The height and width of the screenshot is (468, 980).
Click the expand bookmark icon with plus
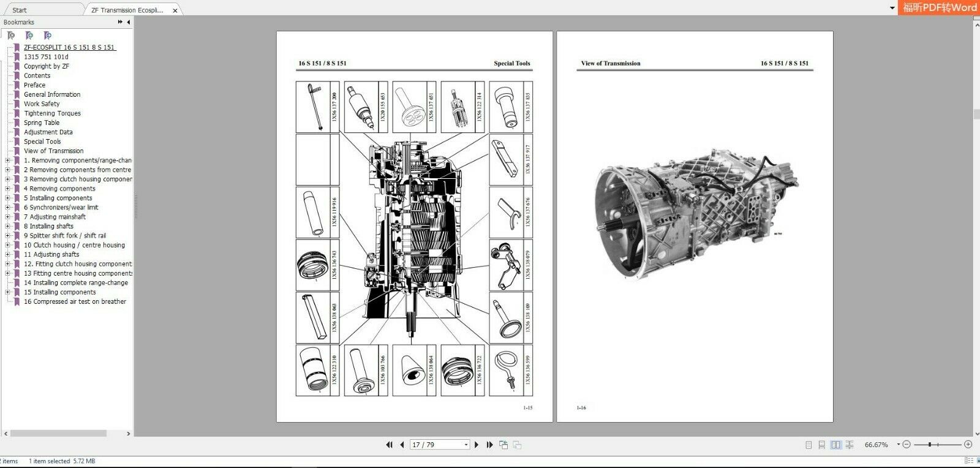coord(29,36)
